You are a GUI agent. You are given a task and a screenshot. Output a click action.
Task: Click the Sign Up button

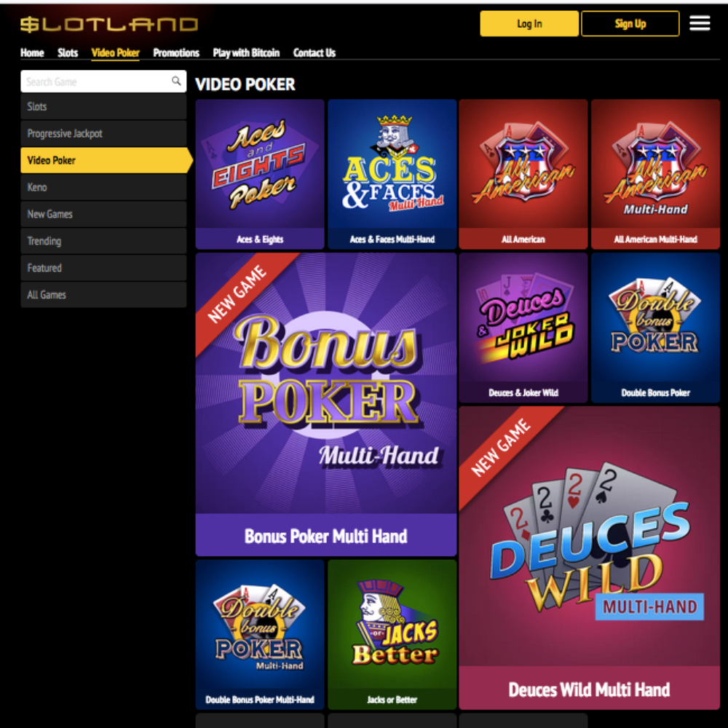pos(630,24)
